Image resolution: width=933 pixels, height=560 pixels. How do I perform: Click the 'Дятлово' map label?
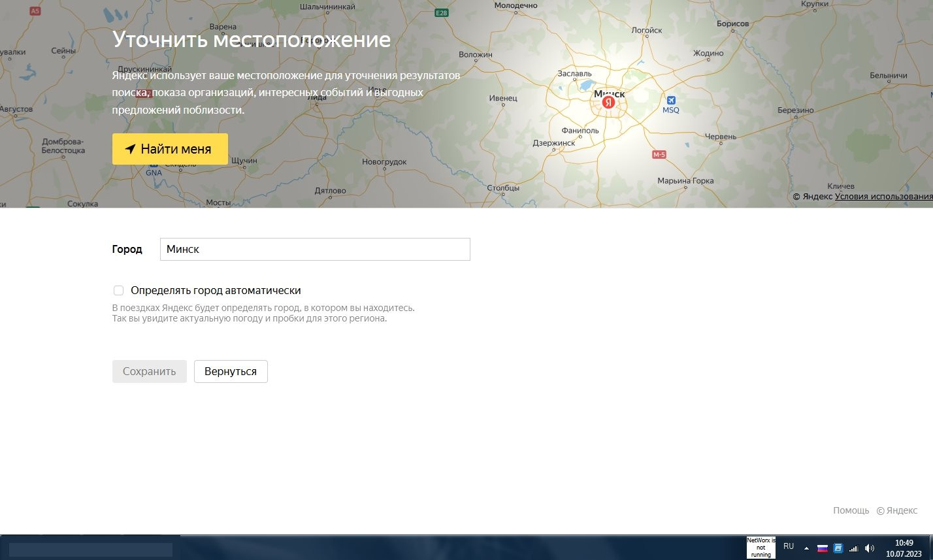330,191
